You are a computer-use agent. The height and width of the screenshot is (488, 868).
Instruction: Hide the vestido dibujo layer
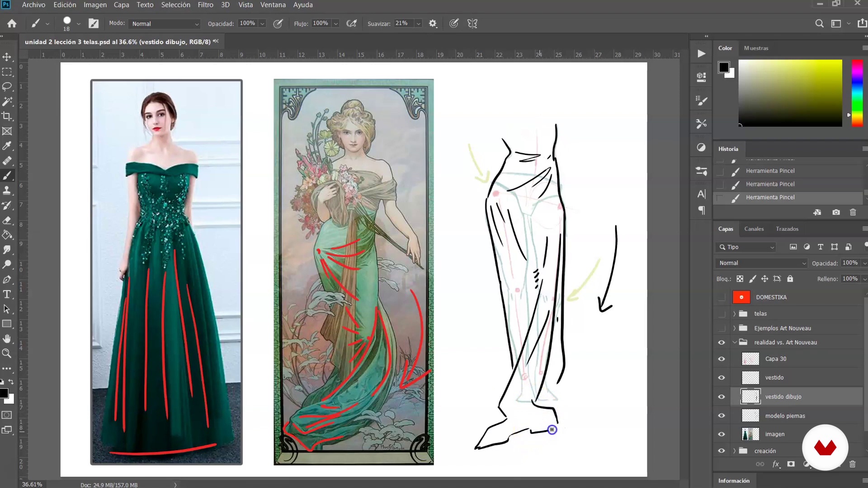coord(722,397)
